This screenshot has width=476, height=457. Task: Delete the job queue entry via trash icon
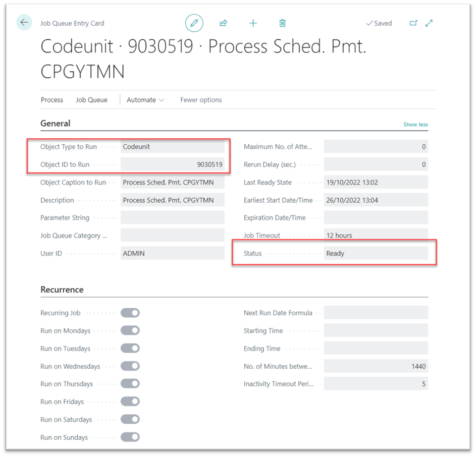[x=282, y=23]
